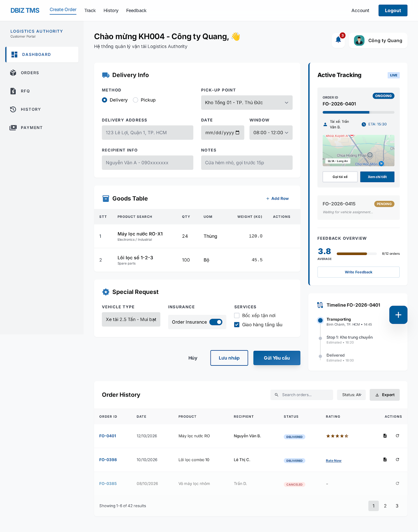Click the reorder refresh icon for FO-0398
The image size is (418, 532).
click(397, 460)
